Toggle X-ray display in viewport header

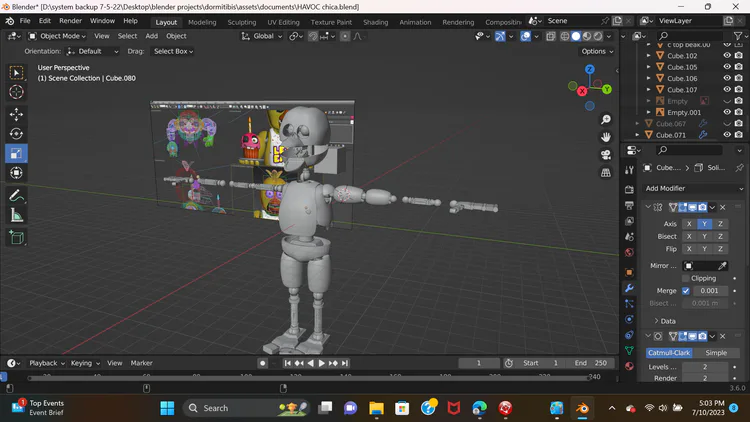551,36
